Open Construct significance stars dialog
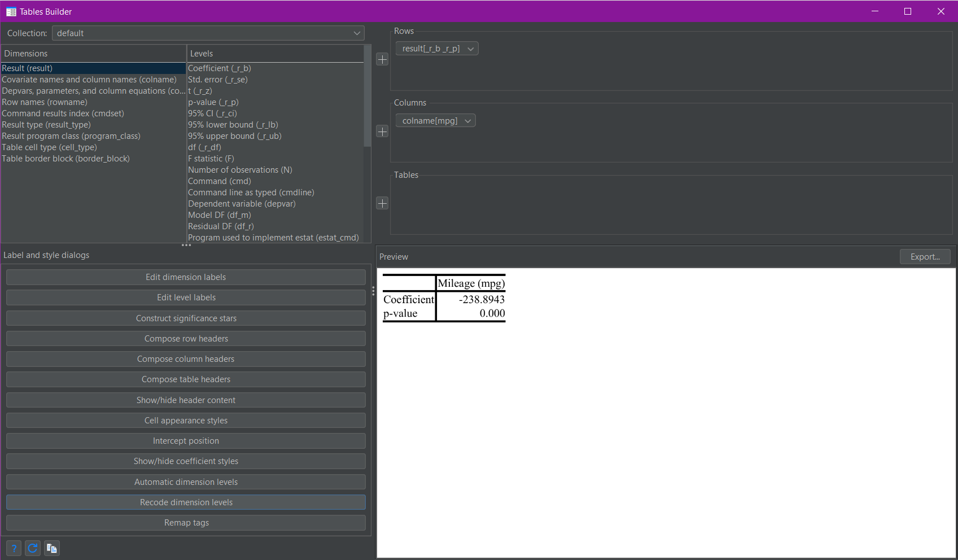Screen dimensions: 958x560 [186, 318]
